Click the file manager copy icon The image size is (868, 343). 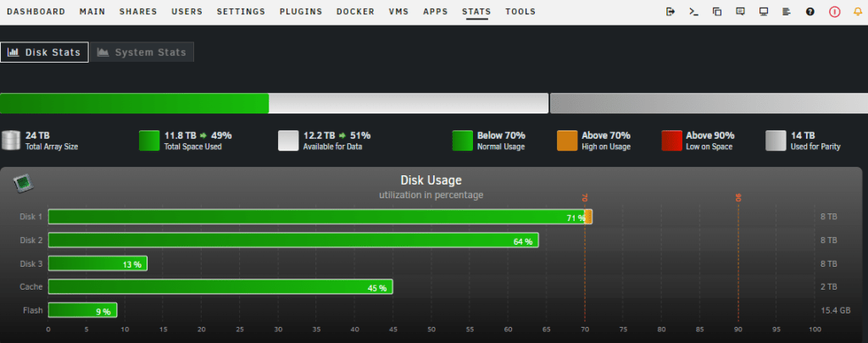pos(716,12)
